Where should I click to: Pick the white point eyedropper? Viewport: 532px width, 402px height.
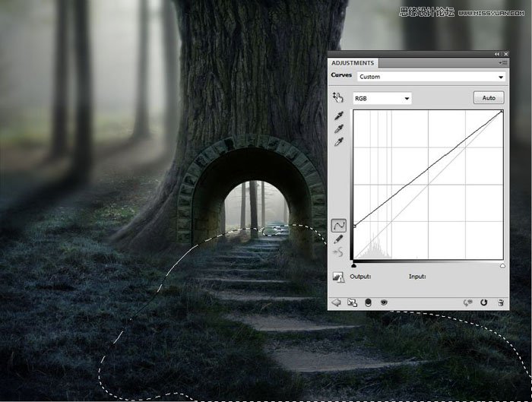click(339, 141)
